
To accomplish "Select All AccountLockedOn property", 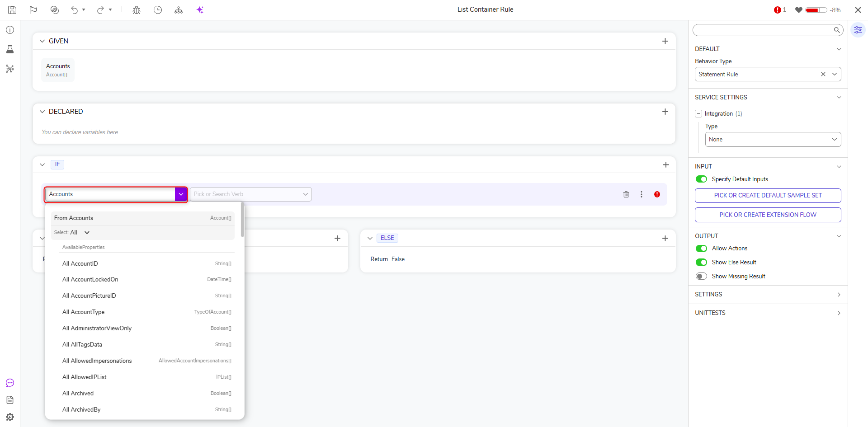I will point(146,280).
